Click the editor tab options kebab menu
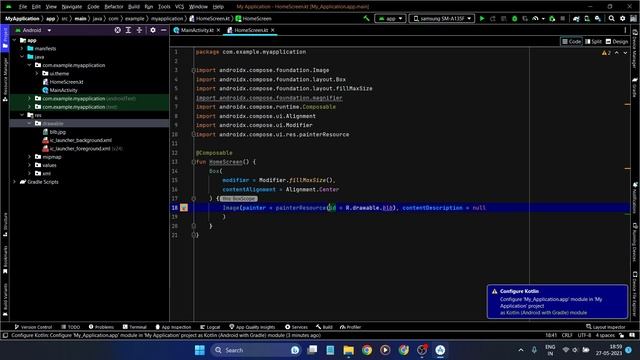The height and width of the screenshot is (360, 640). point(625,30)
